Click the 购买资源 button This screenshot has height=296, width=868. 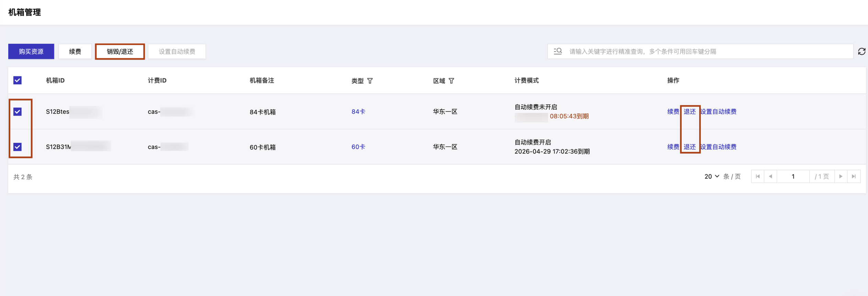pos(31,51)
